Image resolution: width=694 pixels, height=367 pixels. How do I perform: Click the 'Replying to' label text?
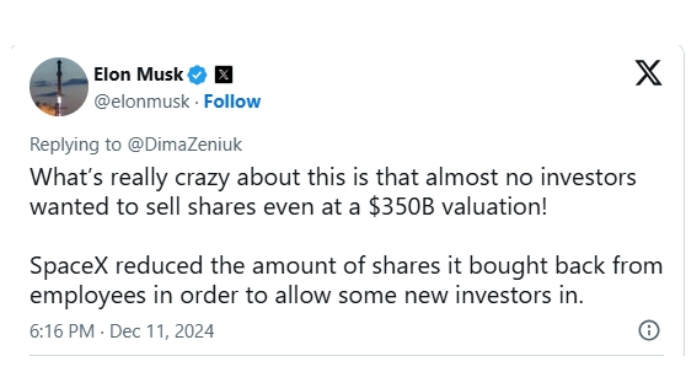point(75,144)
